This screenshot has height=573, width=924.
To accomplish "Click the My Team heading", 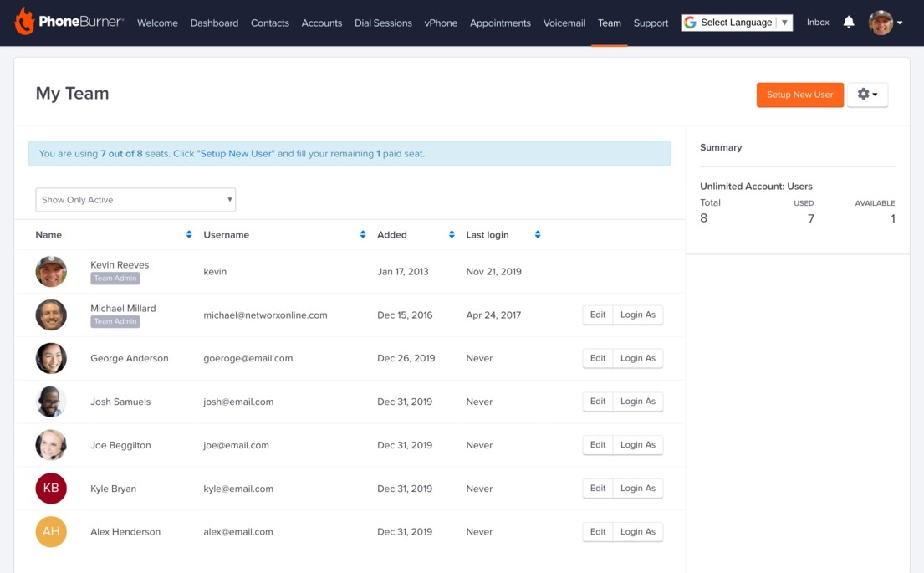I will [73, 94].
